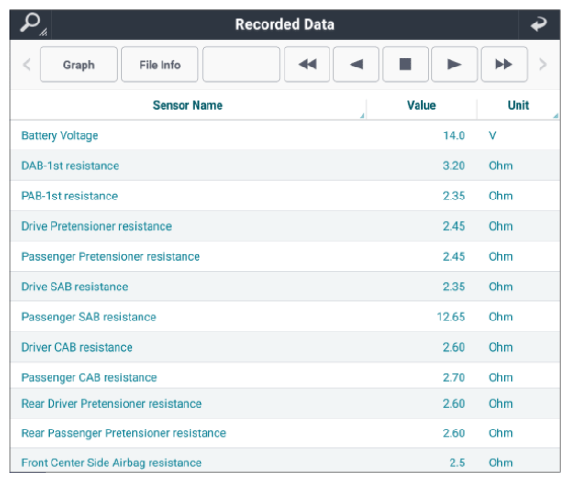Click the Unit column header
The image size is (570, 482).
coord(518,105)
